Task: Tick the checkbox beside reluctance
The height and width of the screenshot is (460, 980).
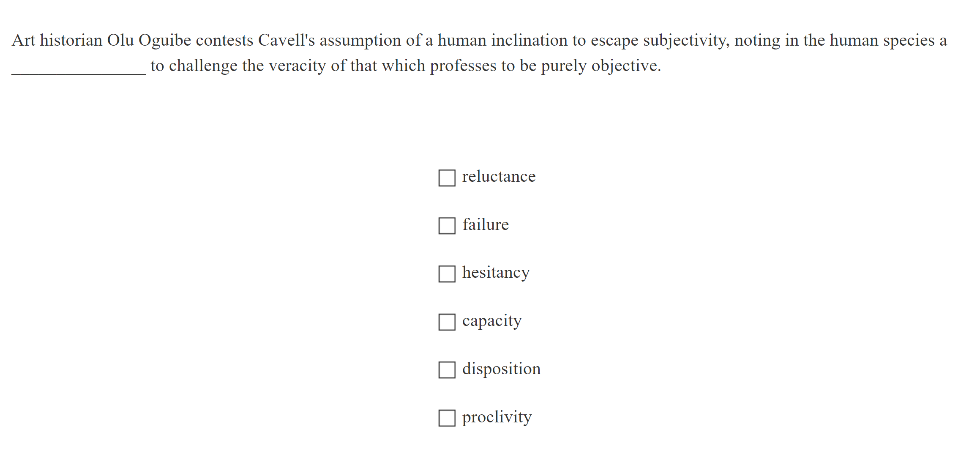Action: click(447, 178)
